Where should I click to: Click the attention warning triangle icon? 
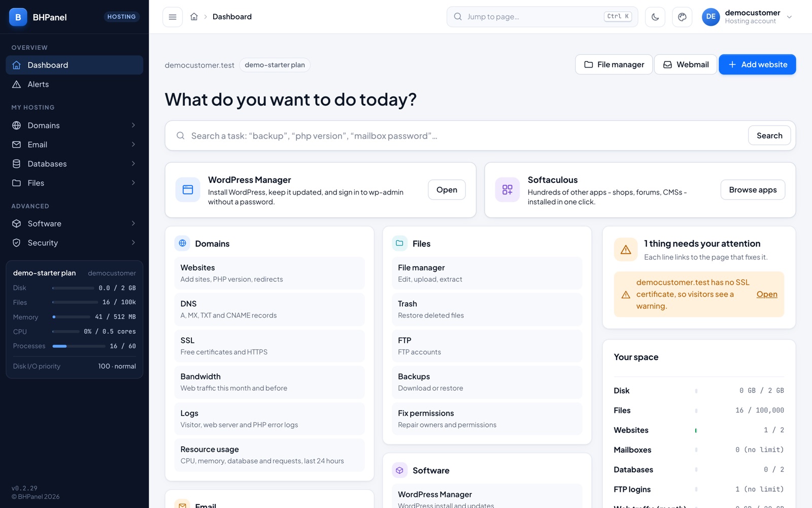pos(626,249)
